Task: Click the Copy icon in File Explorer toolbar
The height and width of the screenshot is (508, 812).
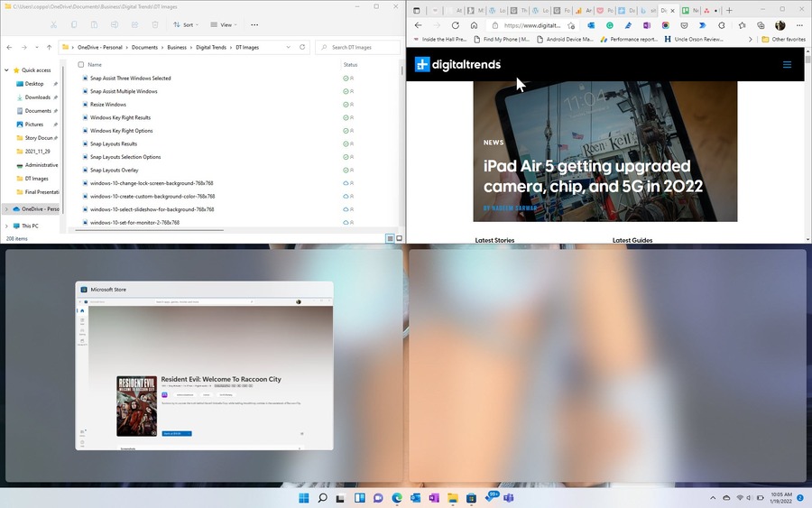Action: 74,25
